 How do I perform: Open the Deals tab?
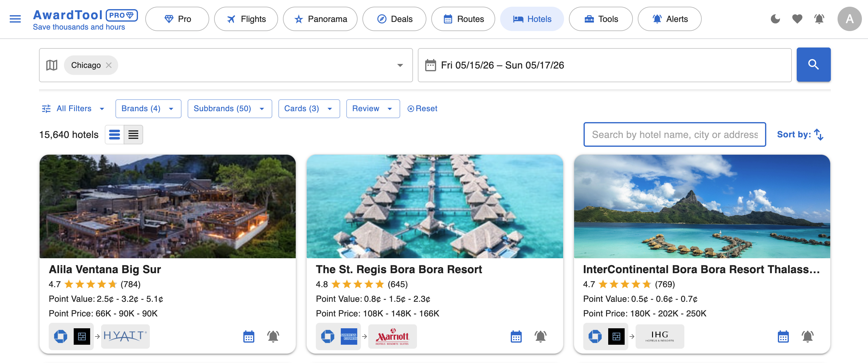point(394,19)
